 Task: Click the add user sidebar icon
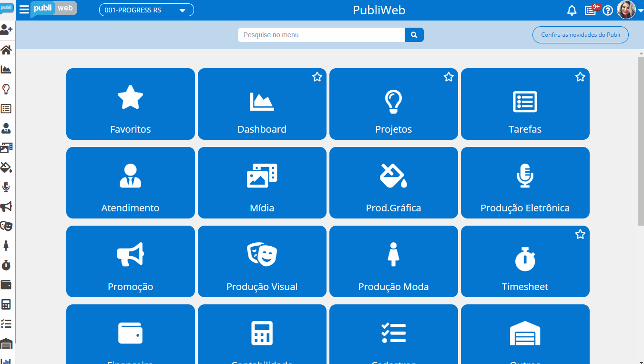pyautogui.click(x=6, y=30)
